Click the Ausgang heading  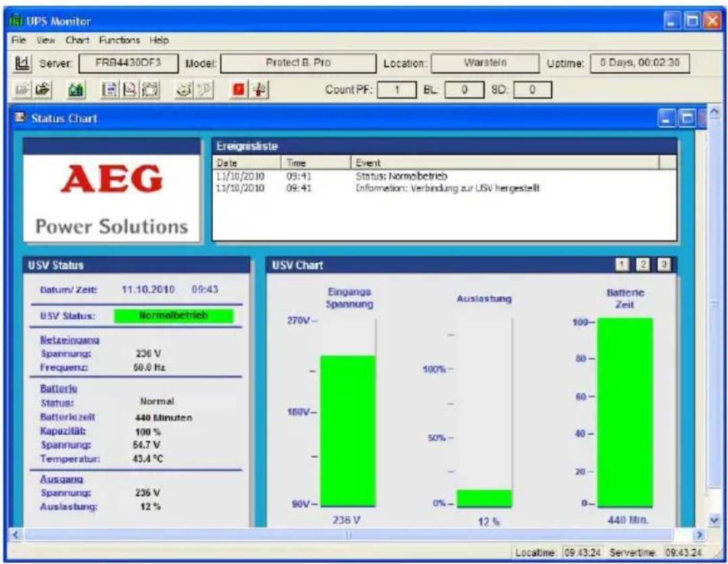coord(62,479)
